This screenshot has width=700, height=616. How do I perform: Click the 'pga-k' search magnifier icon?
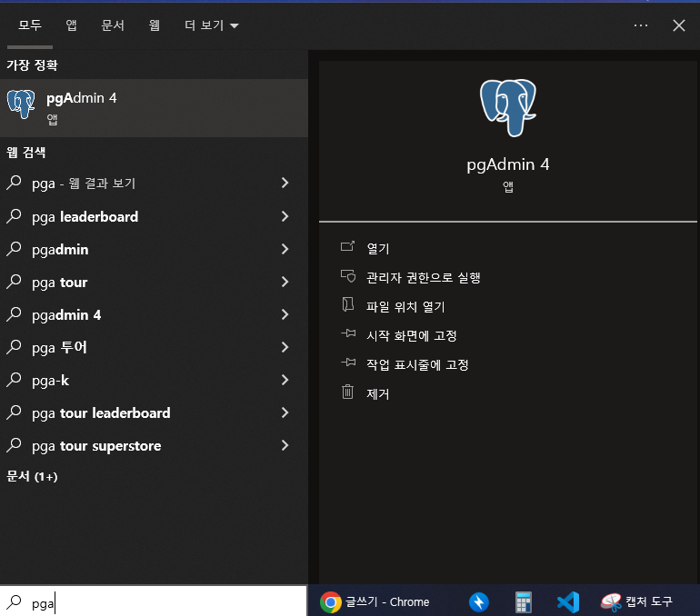(15, 380)
